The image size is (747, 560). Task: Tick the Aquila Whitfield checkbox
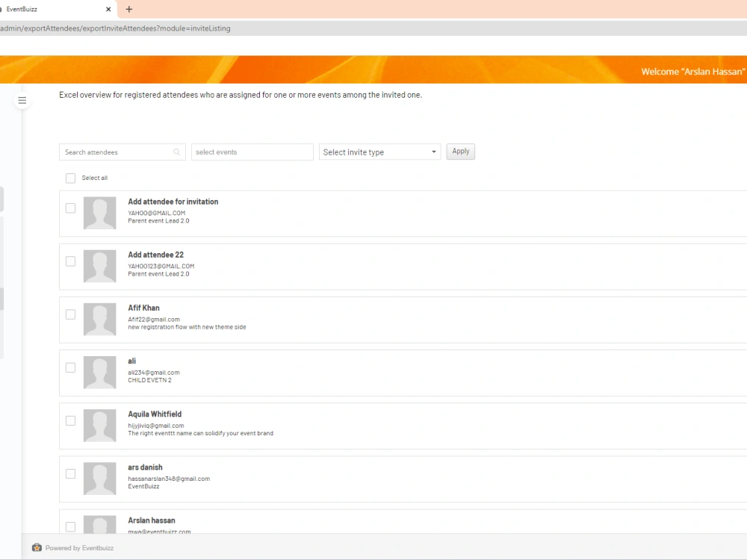[x=70, y=420]
